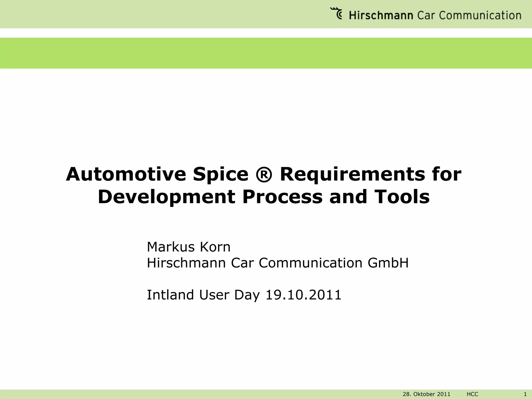Screen dimensions: 532x399
Task: Select the word GmbH in company line
Action: click(x=388, y=263)
